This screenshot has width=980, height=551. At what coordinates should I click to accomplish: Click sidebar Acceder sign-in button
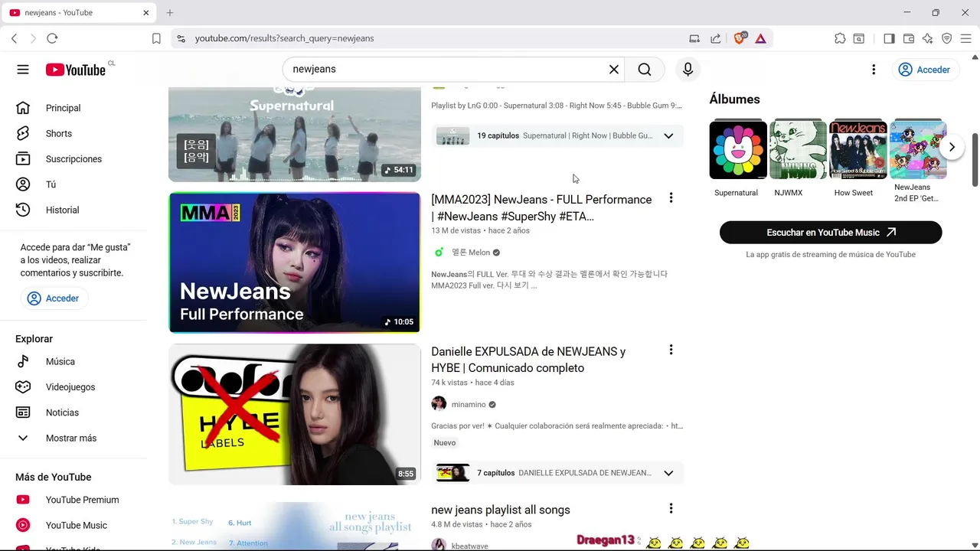(54, 298)
